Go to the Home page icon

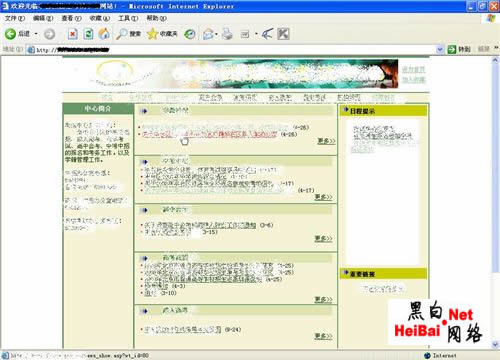tap(104, 34)
